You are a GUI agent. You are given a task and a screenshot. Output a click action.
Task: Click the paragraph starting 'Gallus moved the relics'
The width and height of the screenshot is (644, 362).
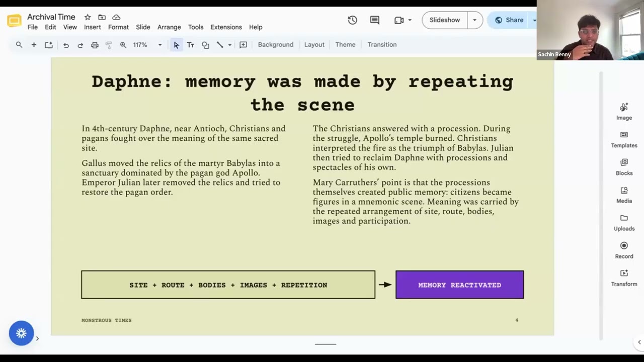click(181, 177)
